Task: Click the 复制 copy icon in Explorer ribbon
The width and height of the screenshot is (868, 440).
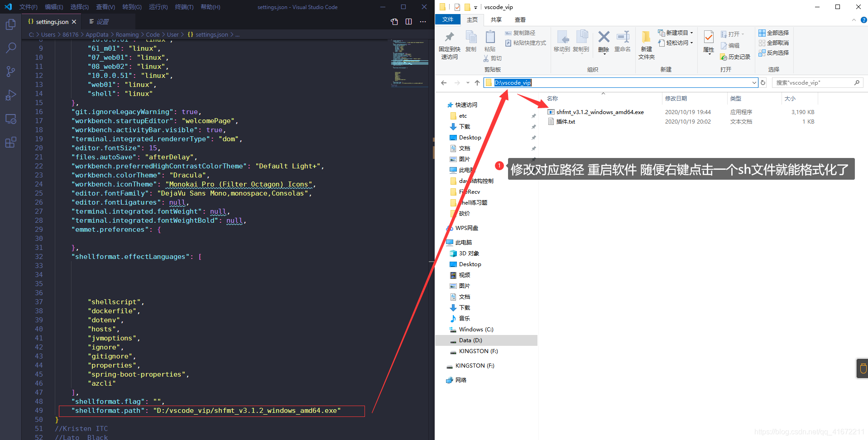Action: 471,37
